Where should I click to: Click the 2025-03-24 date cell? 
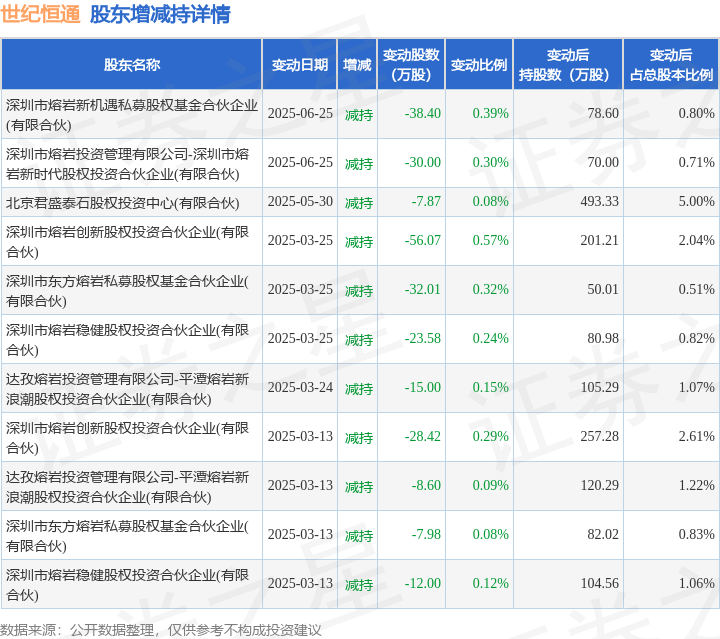pos(300,387)
